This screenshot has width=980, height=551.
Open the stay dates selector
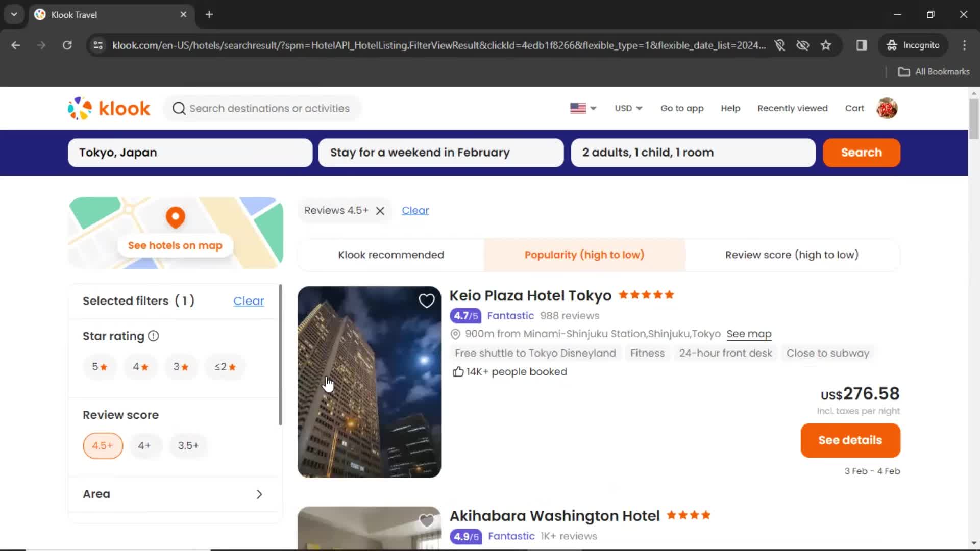pyautogui.click(x=441, y=153)
